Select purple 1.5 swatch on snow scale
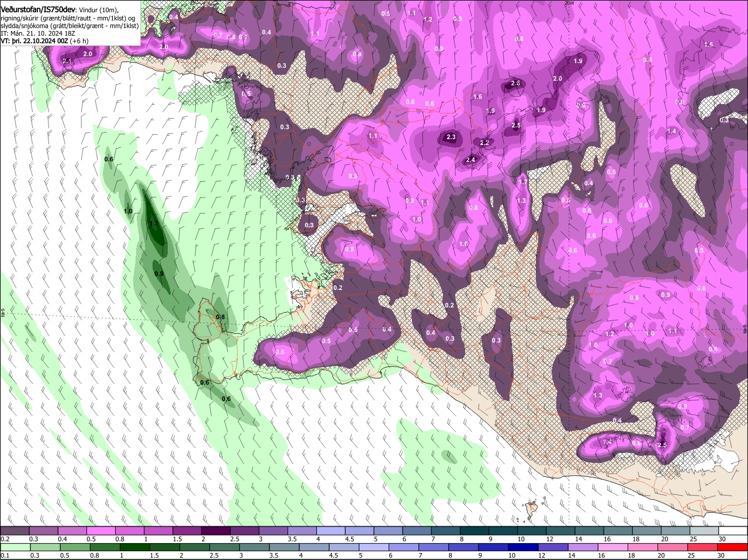Viewport: 748px width, 560px height. point(187,530)
